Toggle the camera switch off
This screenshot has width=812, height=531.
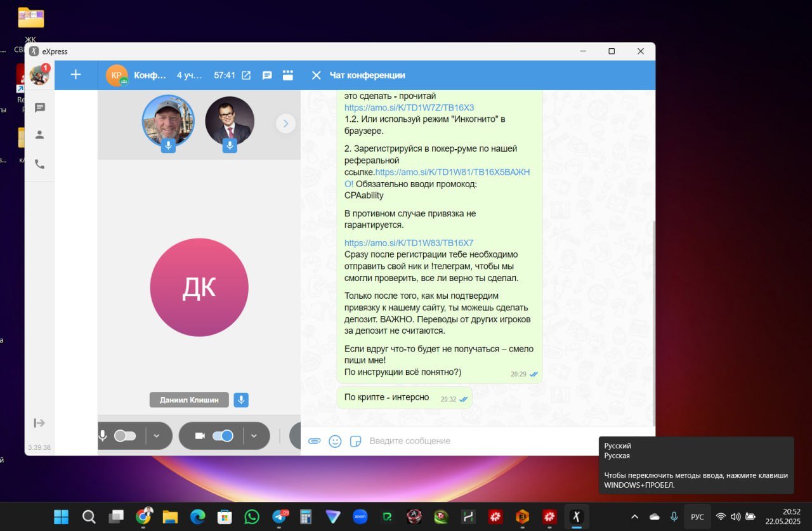pos(223,436)
